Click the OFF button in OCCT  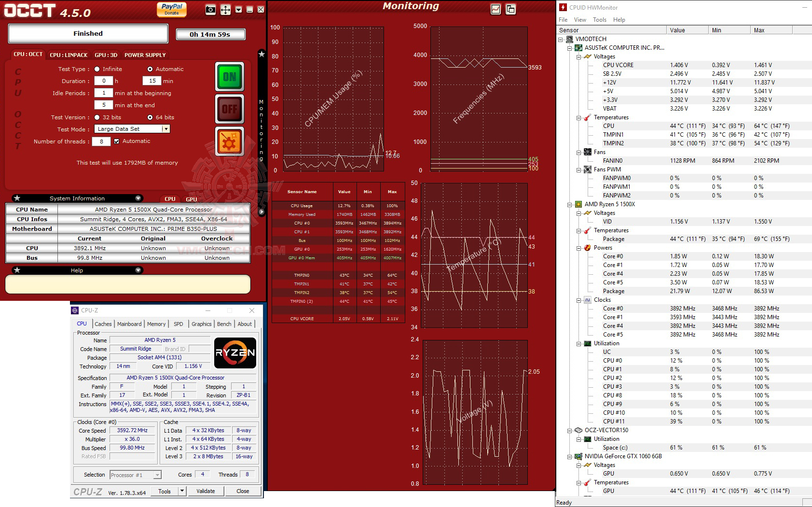[229, 109]
